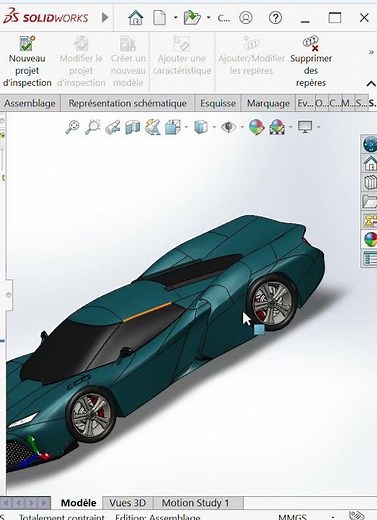Open Custom Properties task pane icon

tap(370, 258)
